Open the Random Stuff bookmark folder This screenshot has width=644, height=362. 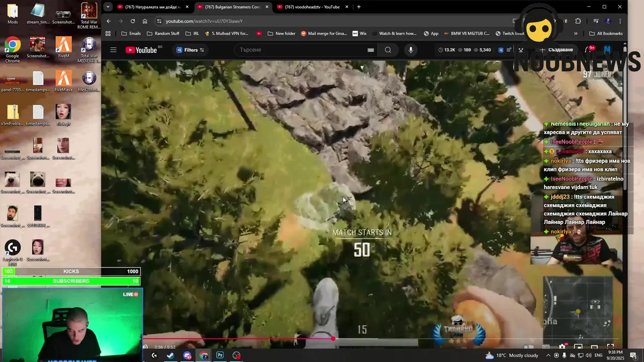tap(163, 34)
